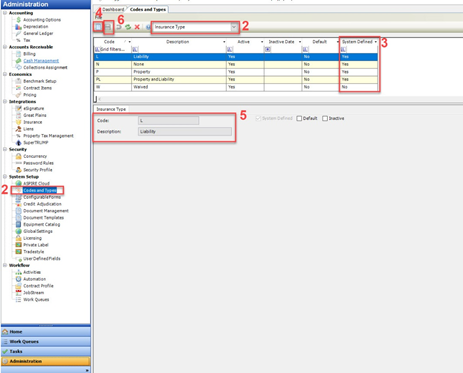
Task: Open the Tasks navigation pane
Action: pyautogui.click(x=46, y=351)
